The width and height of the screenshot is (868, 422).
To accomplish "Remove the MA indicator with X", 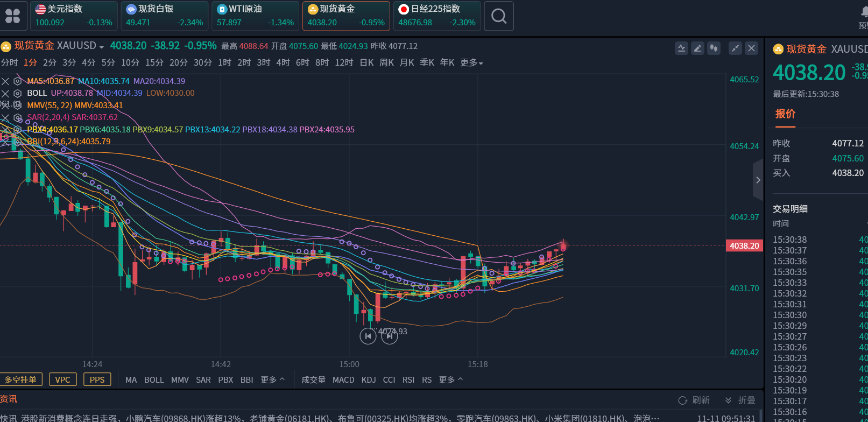I will 5,81.
